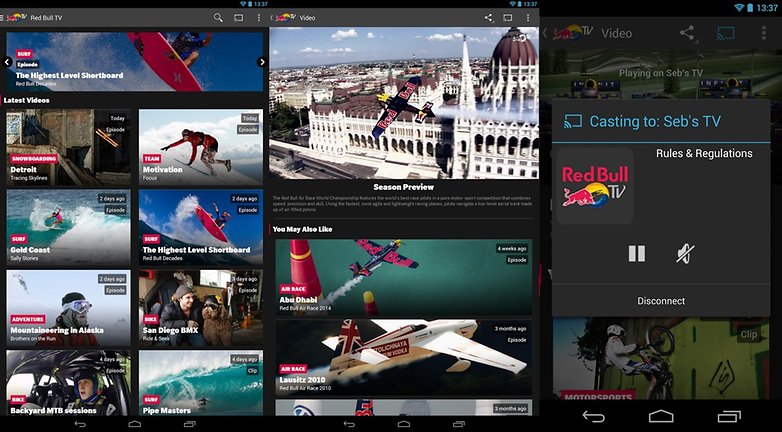Viewport: 782px width, 432px height.
Task: Select the Season Preview title
Action: click(x=403, y=187)
